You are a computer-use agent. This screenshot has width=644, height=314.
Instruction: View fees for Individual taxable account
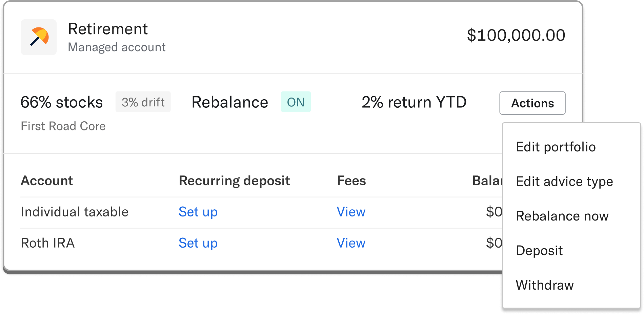point(351,212)
